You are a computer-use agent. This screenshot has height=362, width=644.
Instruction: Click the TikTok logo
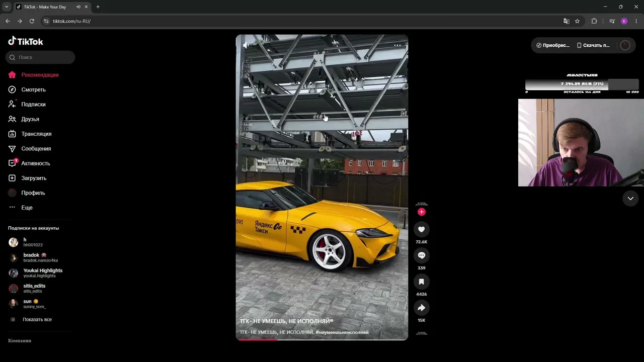tap(26, 41)
